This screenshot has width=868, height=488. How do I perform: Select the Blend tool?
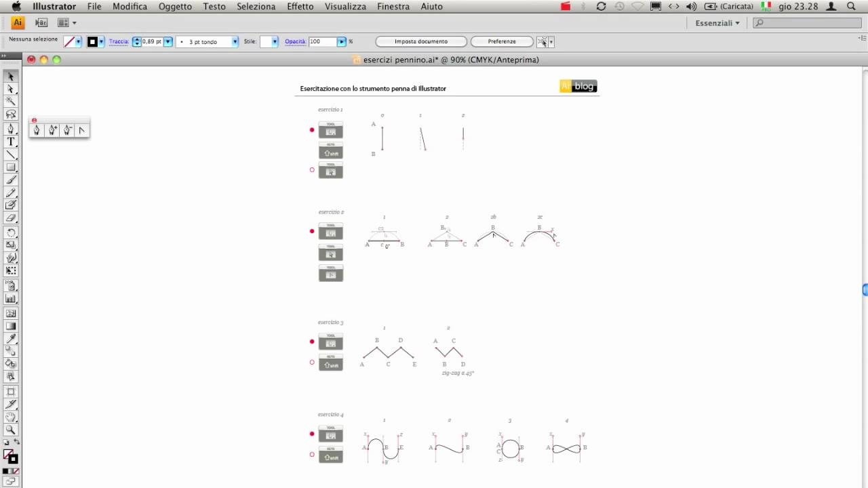point(11,351)
